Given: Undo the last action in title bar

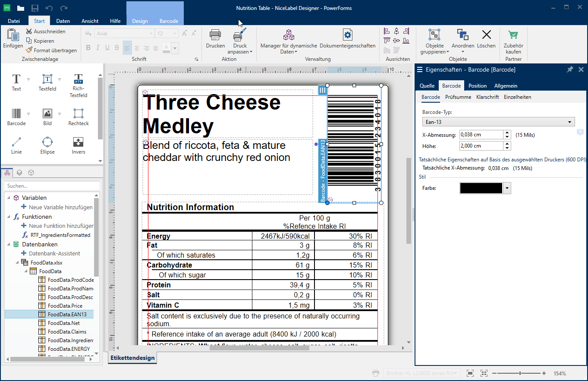Looking at the screenshot, I should pos(49,8).
